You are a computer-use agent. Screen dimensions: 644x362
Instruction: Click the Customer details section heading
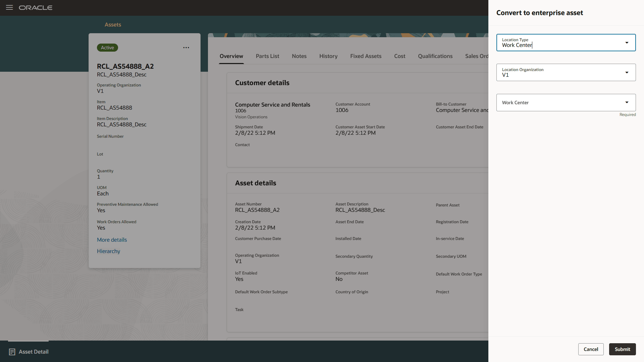coord(262,83)
